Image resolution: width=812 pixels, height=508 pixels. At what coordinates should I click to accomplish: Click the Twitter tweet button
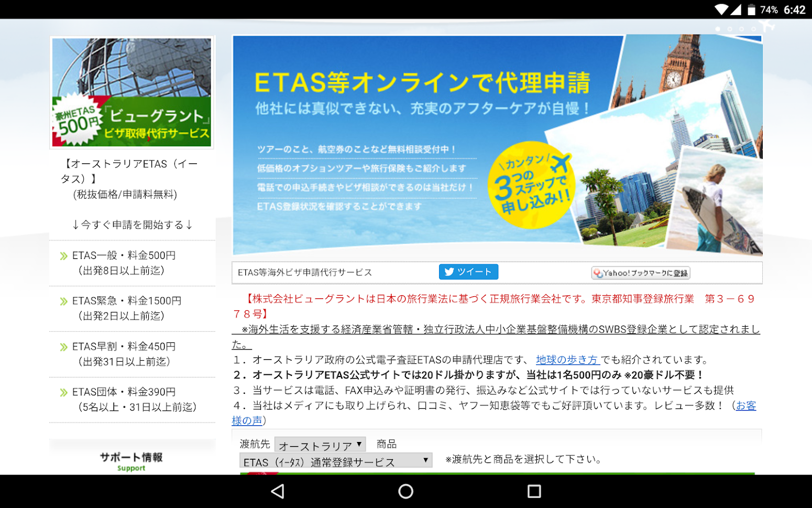(x=468, y=272)
